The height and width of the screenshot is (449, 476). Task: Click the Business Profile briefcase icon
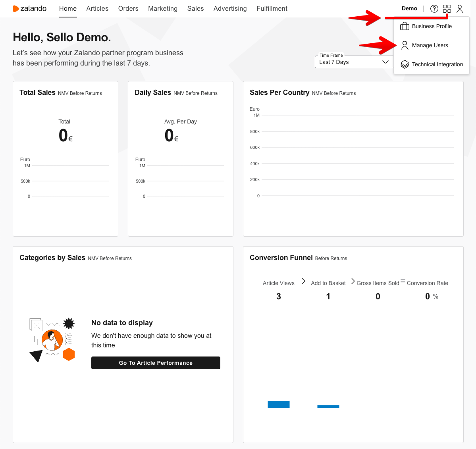[x=405, y=27]
